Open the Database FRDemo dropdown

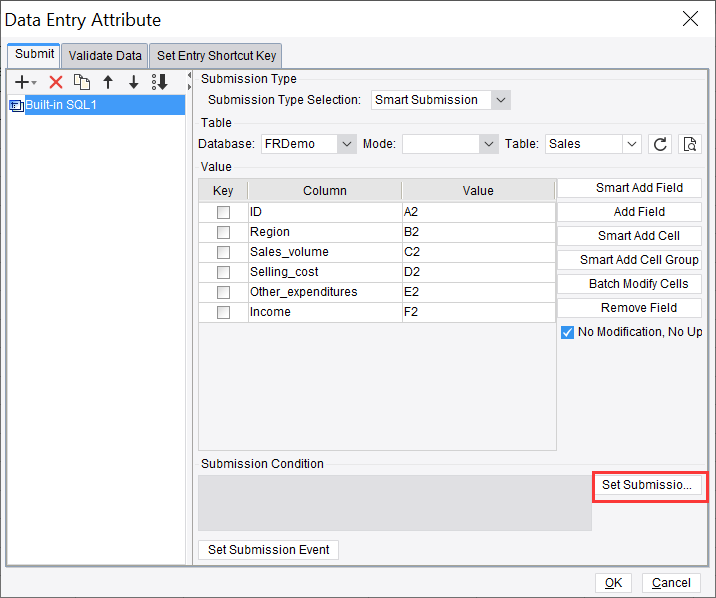[347, 144]
